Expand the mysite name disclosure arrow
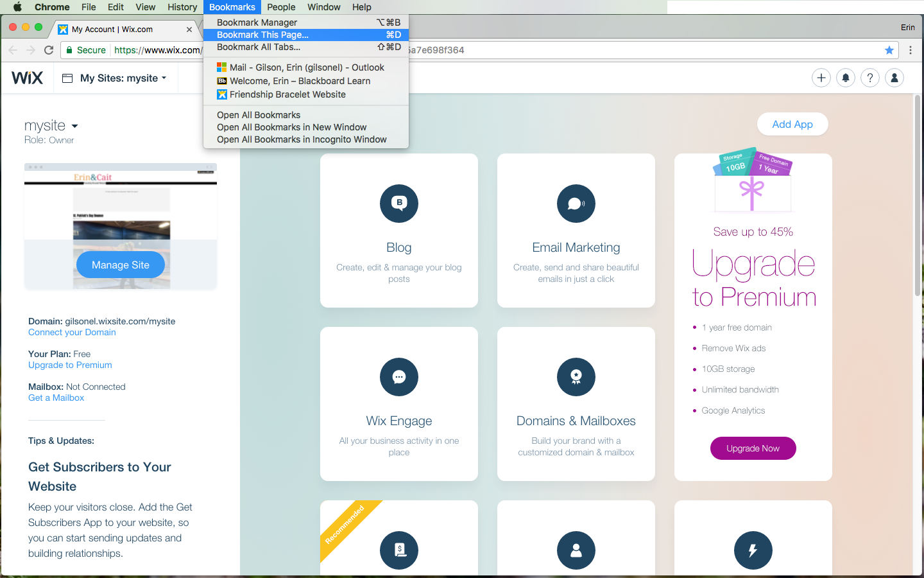 [74, 127]
